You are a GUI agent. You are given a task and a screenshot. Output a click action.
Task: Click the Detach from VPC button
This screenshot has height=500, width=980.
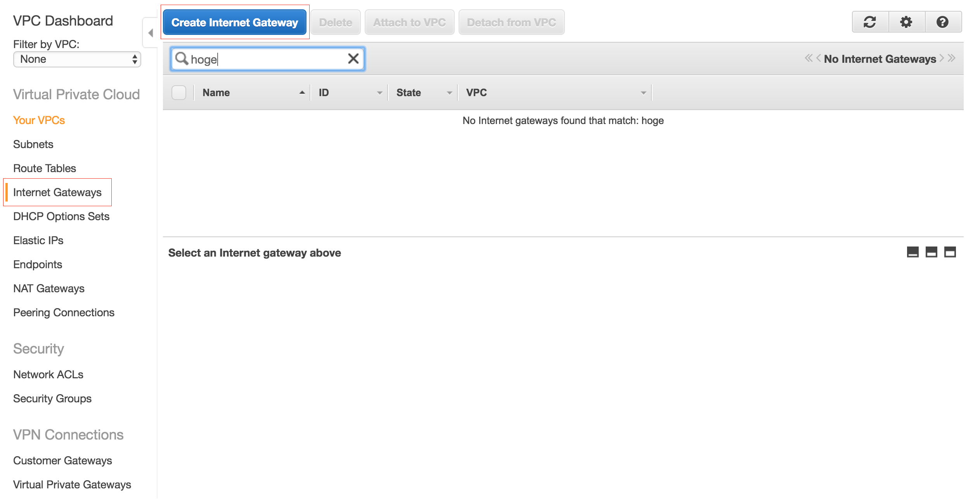coord(511,22)
